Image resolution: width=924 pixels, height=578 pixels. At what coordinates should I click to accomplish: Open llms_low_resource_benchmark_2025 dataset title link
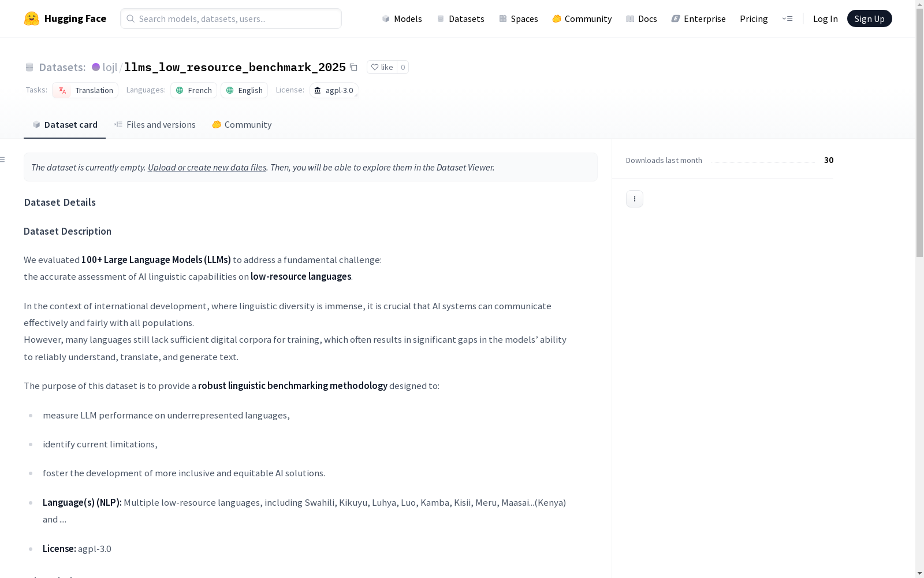pos(235,67)
